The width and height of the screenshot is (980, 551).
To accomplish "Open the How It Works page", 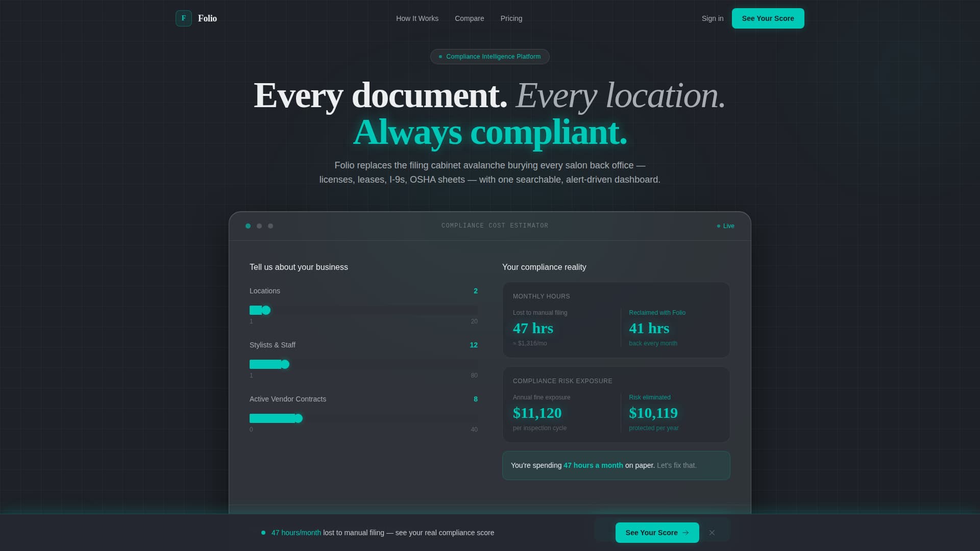I will click(x=417, y=18).
